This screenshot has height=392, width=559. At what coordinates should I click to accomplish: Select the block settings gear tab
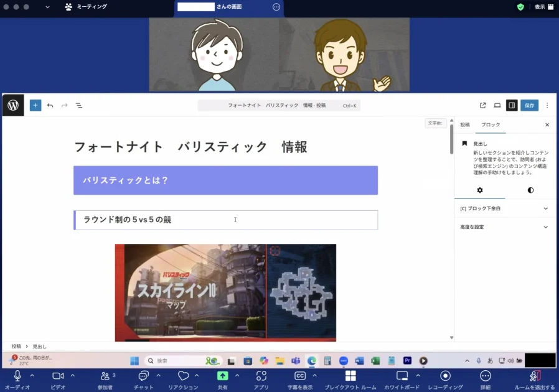point(480,190)
